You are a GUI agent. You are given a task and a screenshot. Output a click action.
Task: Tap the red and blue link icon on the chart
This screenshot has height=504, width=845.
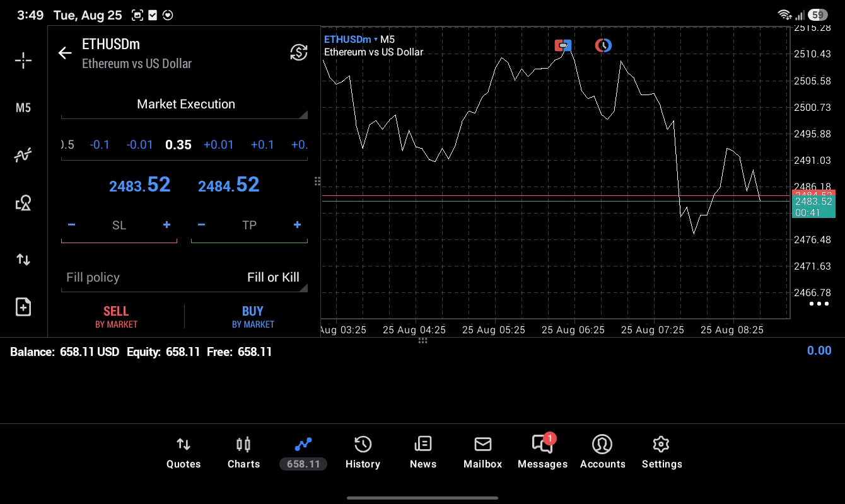pos(563,45)
